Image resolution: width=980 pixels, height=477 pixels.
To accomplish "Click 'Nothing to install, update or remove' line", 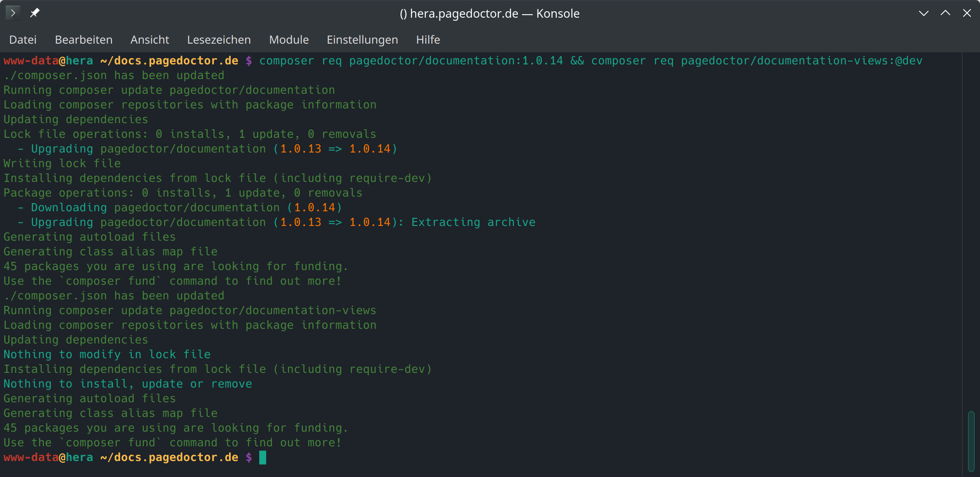I will coord(128,384).
